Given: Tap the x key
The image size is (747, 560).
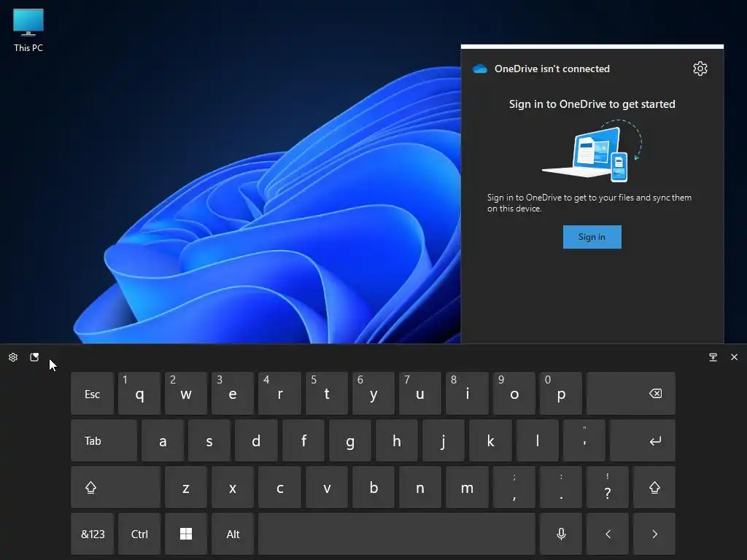Looking at the screenshot, I should coord(233,487).
